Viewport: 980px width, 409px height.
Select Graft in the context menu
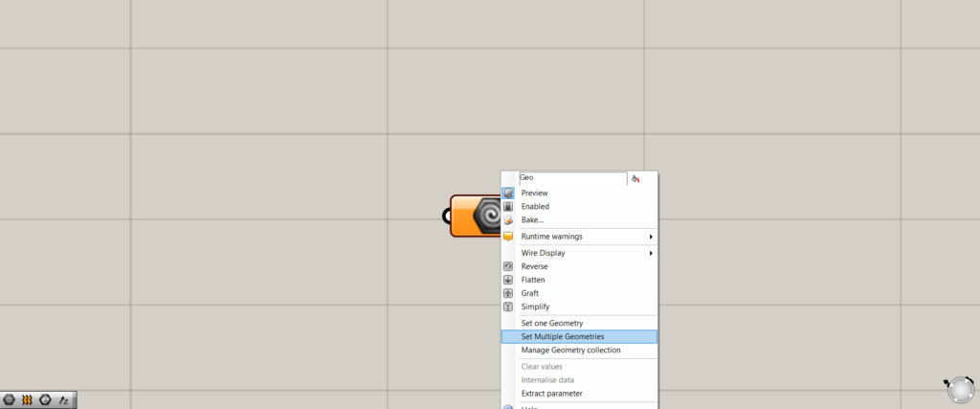pyautogui.click(x=531, y=293)
